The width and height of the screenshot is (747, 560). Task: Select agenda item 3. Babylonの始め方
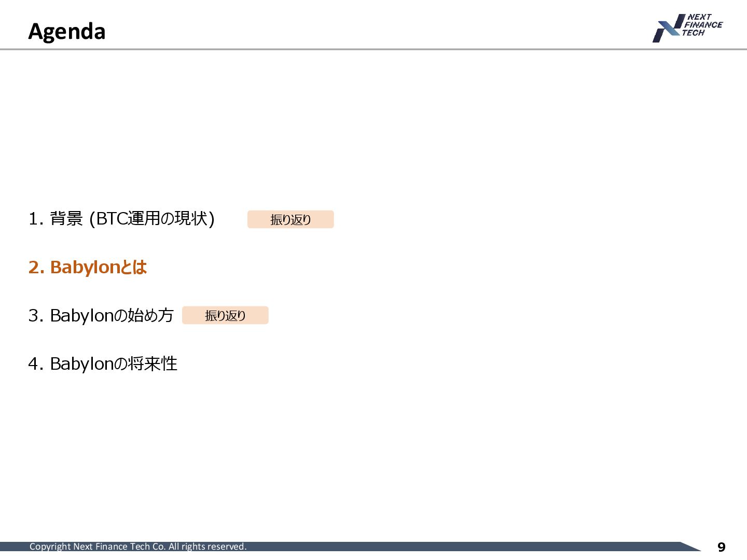(101, 315)
